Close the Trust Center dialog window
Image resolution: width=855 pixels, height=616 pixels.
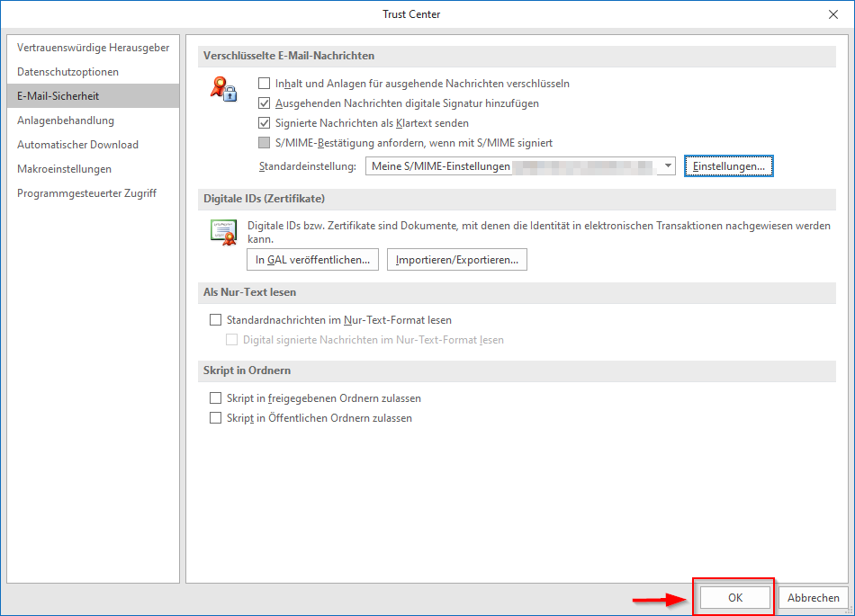pos(832,14)
